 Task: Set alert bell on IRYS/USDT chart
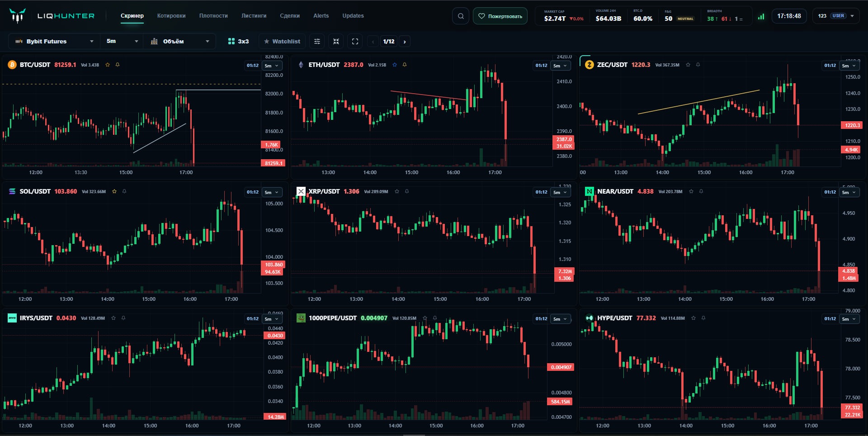click(x=123, y=318)
